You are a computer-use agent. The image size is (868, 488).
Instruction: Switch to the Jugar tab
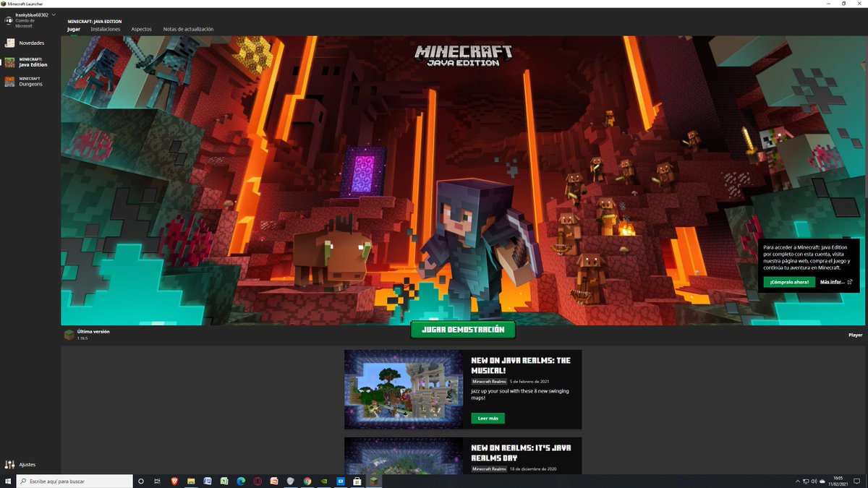coord(74,30)
